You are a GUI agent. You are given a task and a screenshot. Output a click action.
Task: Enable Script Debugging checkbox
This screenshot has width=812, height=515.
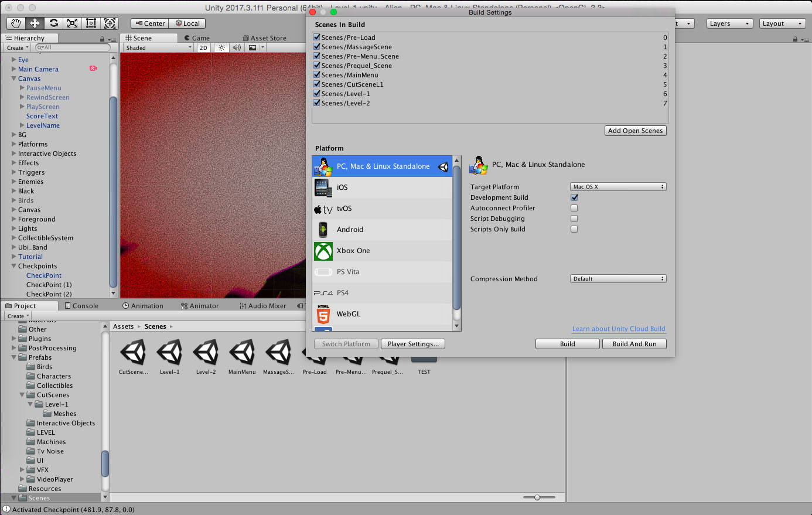[x=574, y=219]
